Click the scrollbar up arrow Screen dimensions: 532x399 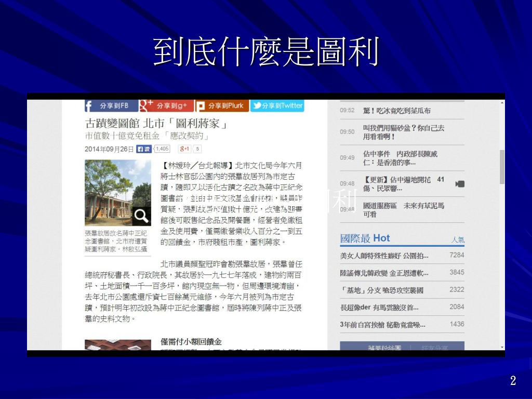(502, 102)
